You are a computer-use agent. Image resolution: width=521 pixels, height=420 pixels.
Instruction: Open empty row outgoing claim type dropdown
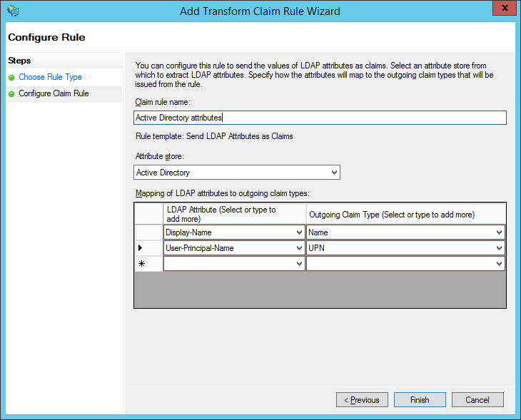click(499, 264)
